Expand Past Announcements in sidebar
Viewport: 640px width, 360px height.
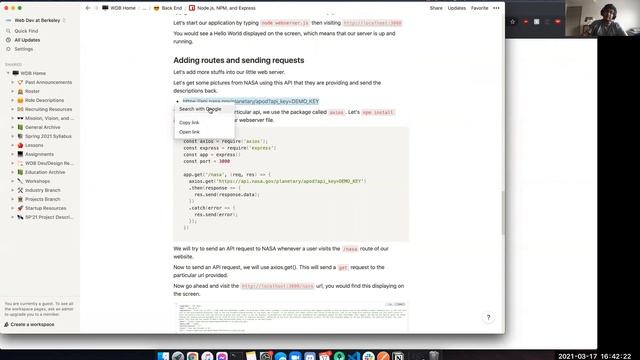pyautogui.click(x=12, y=82)
